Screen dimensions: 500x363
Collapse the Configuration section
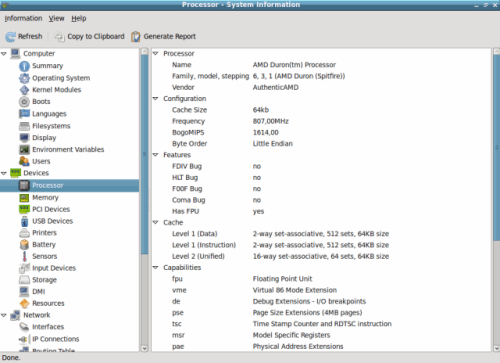(155, 98)
